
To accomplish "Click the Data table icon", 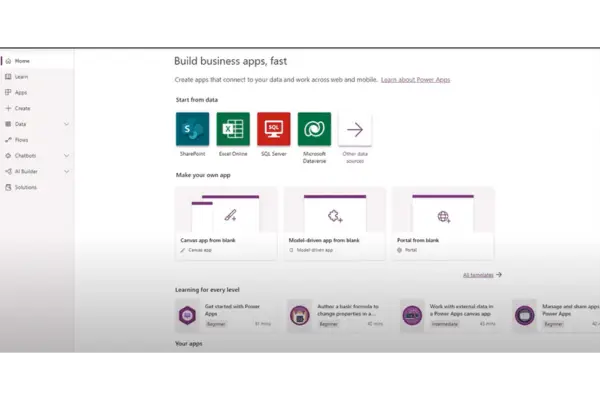I will (8, 124).
